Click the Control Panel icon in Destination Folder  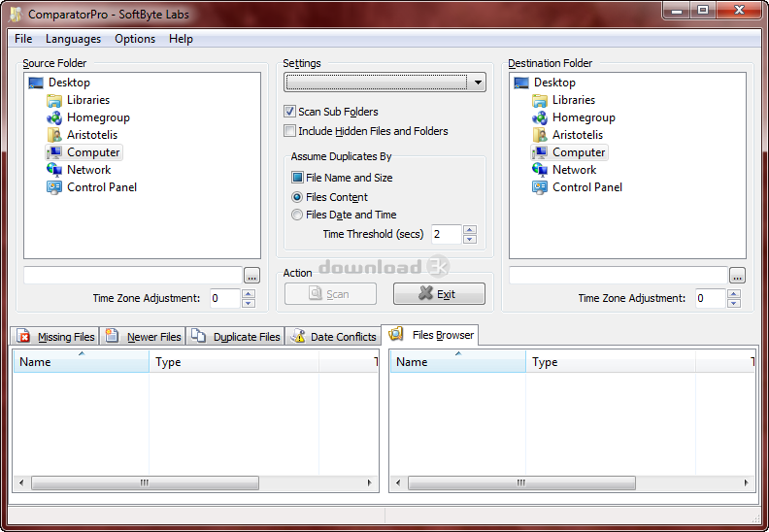click(540, 187)
